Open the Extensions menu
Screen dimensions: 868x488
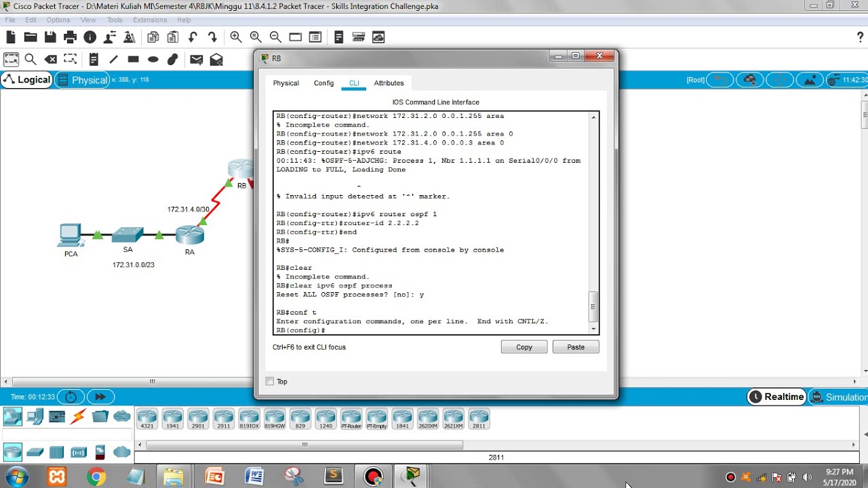click(x=150, y=20)
